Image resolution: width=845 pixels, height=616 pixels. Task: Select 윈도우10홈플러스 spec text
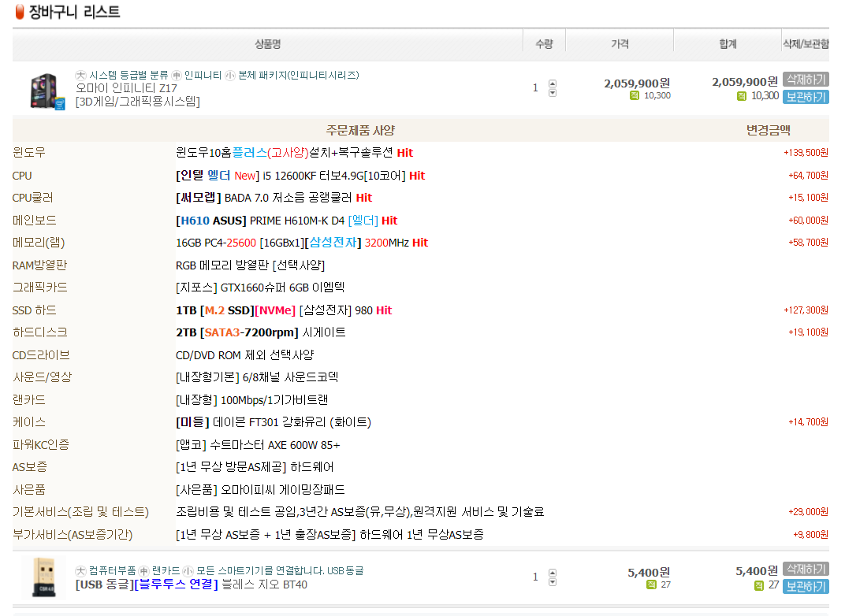point(294,153)
